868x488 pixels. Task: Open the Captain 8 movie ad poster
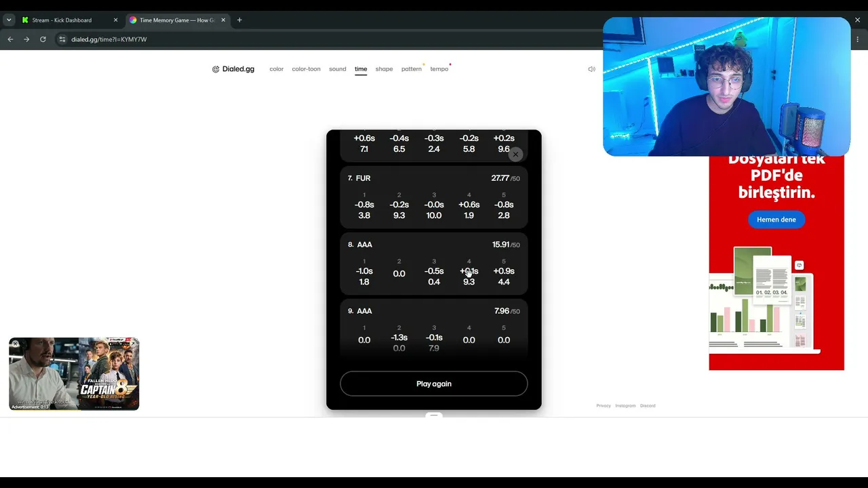coord(108,374)
